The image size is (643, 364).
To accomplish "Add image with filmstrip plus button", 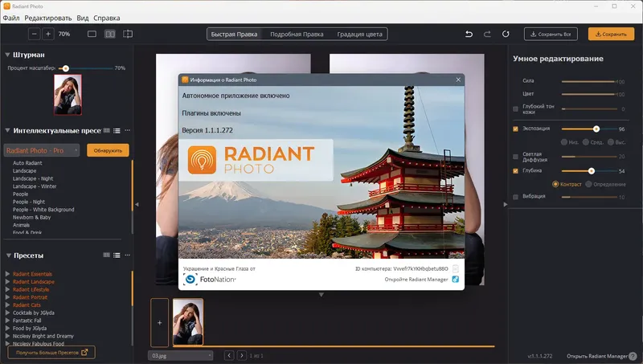I will coord(159,322).
